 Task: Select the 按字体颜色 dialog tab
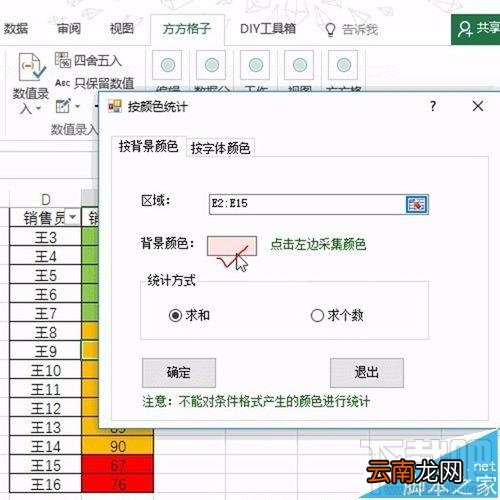click(220, 148)
